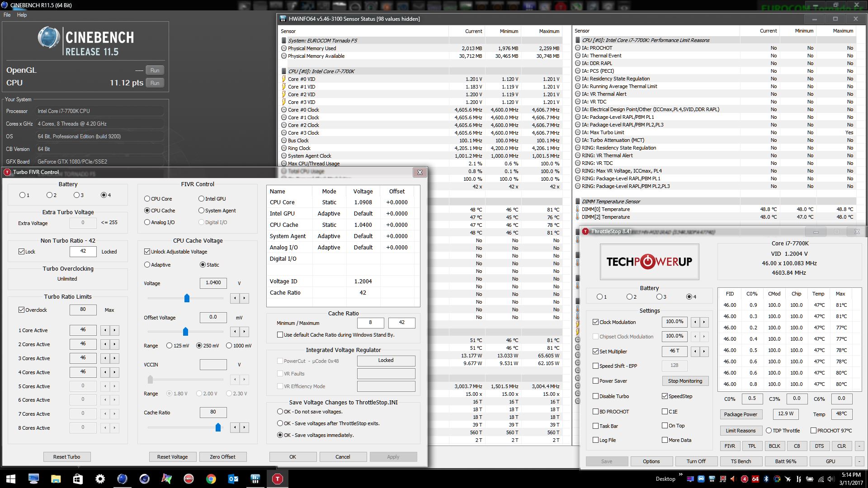Image resolution: width=868 pixels, height=488 pixels.
Task: Toggle the SpeedStep checkbox
Action: (x=665, y=396)
